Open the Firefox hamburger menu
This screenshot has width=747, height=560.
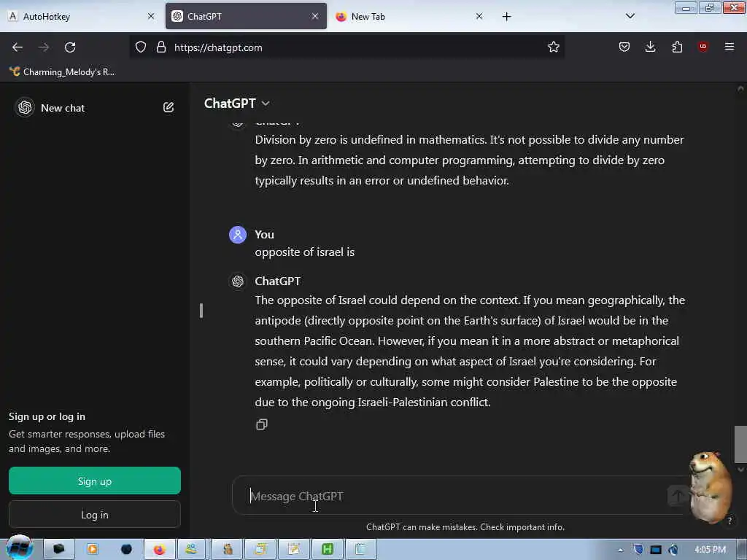[729, 47]
